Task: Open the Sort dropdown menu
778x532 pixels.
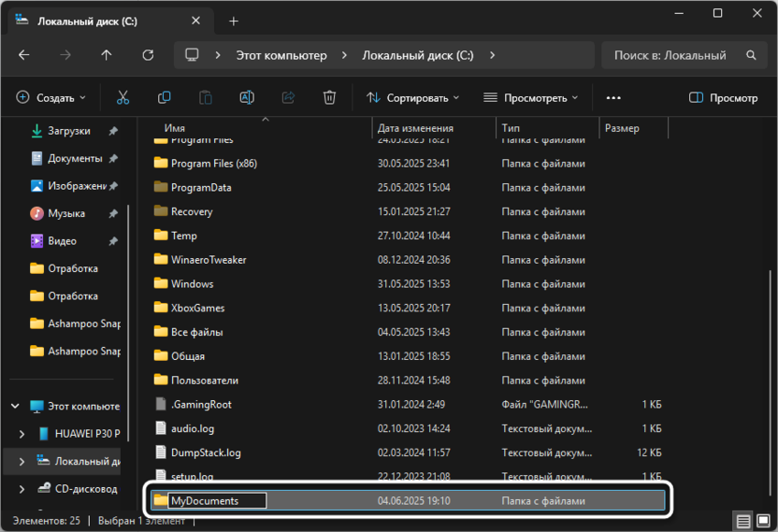Action: 412,97
